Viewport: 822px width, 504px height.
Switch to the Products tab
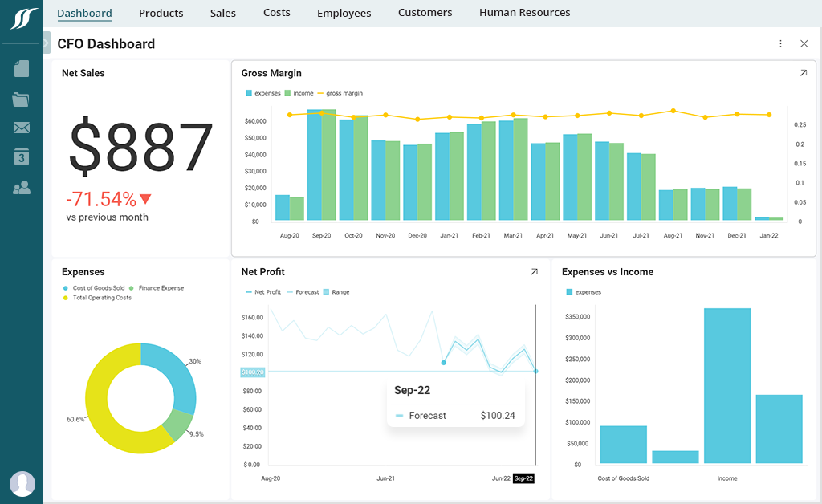point(161,13)
